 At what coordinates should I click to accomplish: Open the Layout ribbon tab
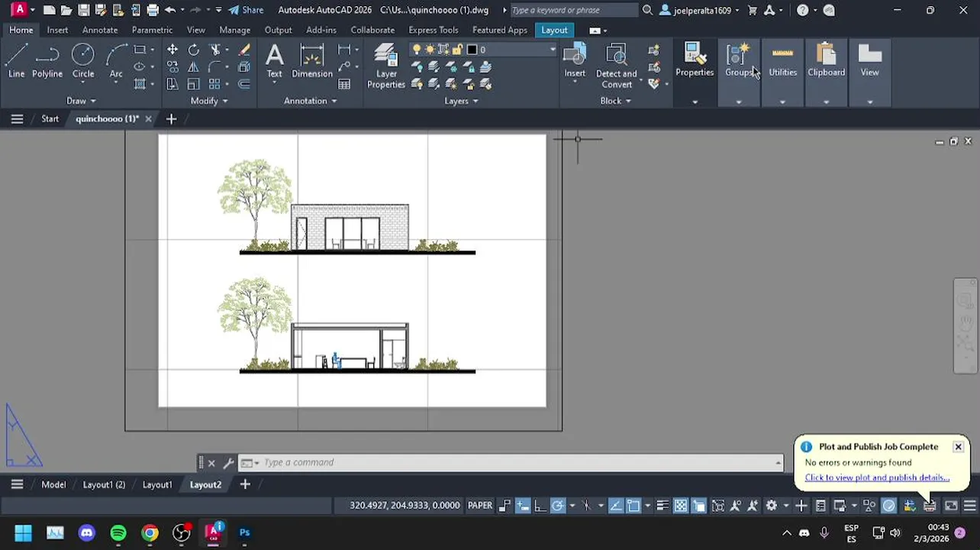click(554, 30)
